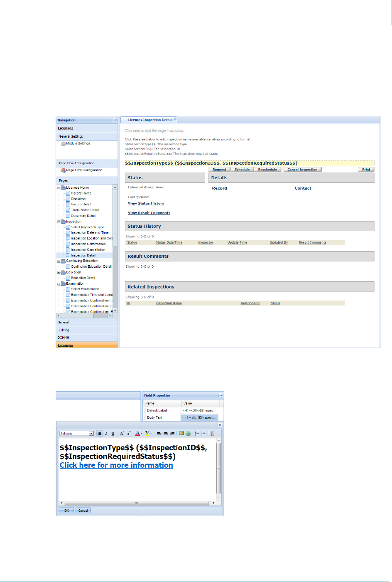Open Inspection Cancellation page
392x582 pixels.
(88, 249)
